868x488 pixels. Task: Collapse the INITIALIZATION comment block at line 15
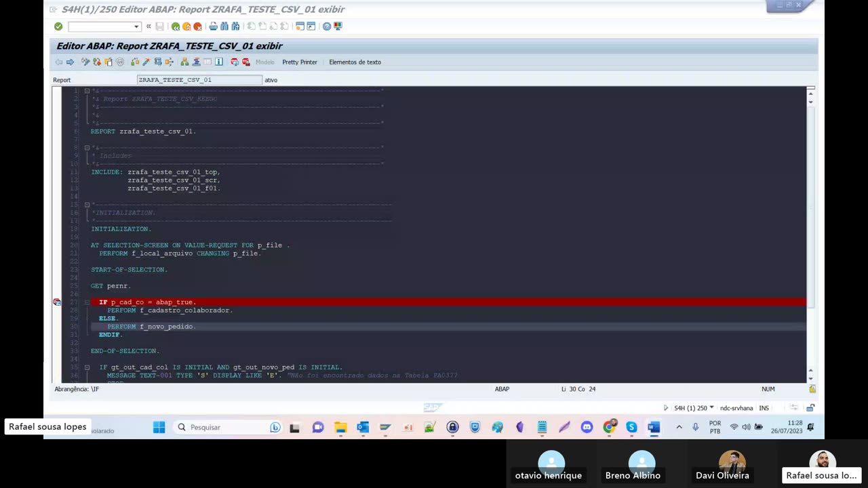point(87,205)
